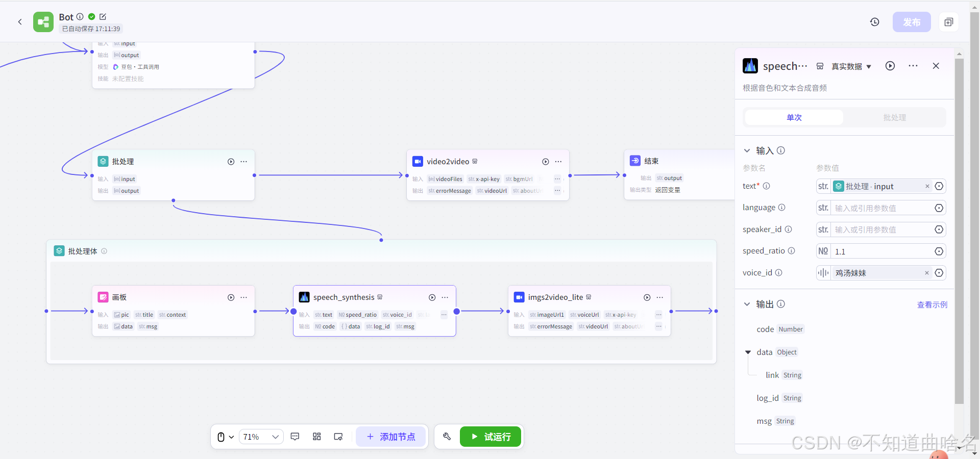Open reference selector for text parameter
This screenshot has height=459, width=980.
click(939, 187)
